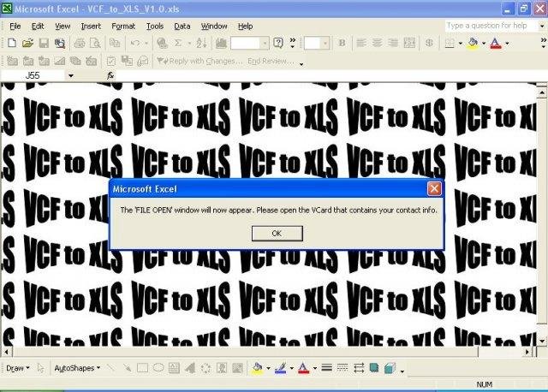548x392 pixels.
Task: Click the top toolbar Fill Color bucket
Action: coord(473,43)
